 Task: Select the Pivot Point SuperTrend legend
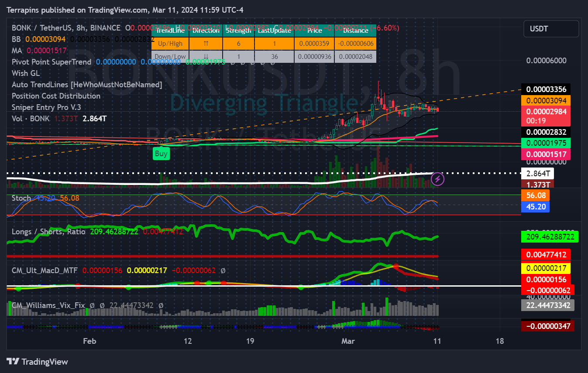coord(52,62)
